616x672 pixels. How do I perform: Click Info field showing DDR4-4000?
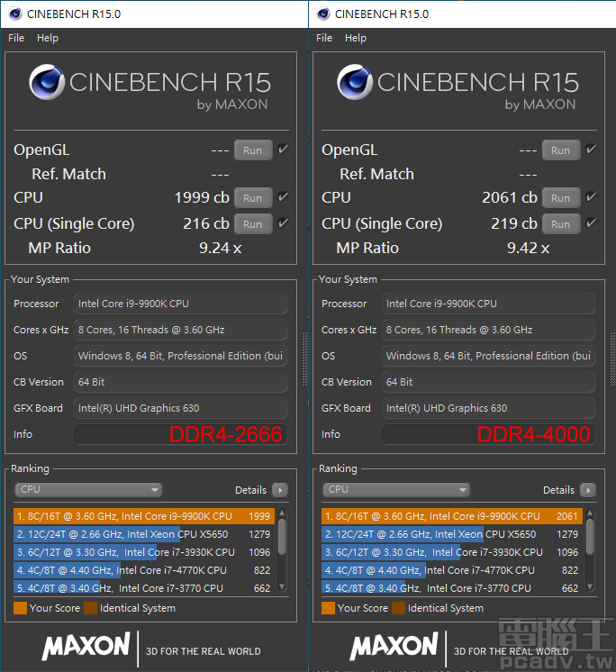488,434
